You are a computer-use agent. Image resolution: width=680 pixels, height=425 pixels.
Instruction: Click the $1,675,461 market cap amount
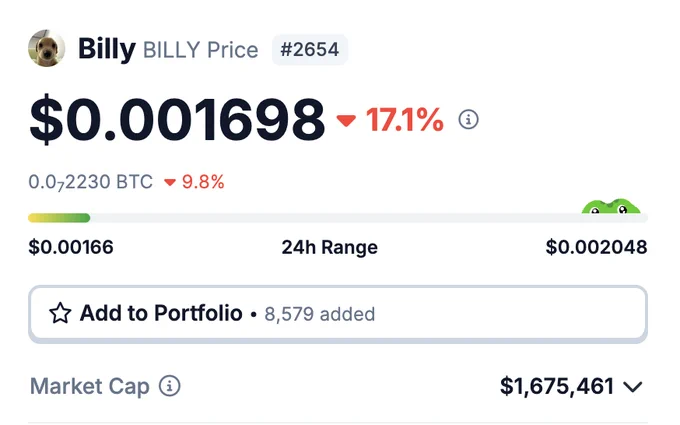(x=557, y=386)
